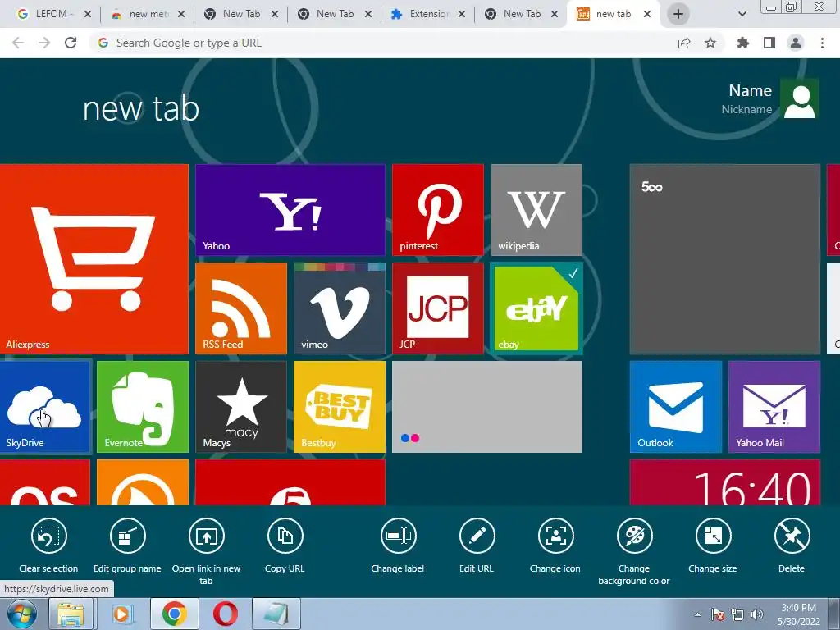Open the Chrome profile button
840x630 pixels.
796,43
